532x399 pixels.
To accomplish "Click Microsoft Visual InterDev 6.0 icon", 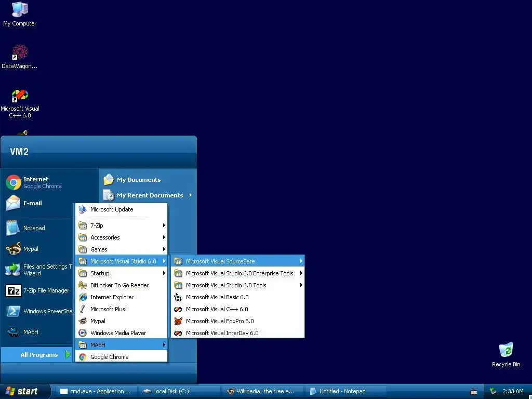I will coord(178,333).
